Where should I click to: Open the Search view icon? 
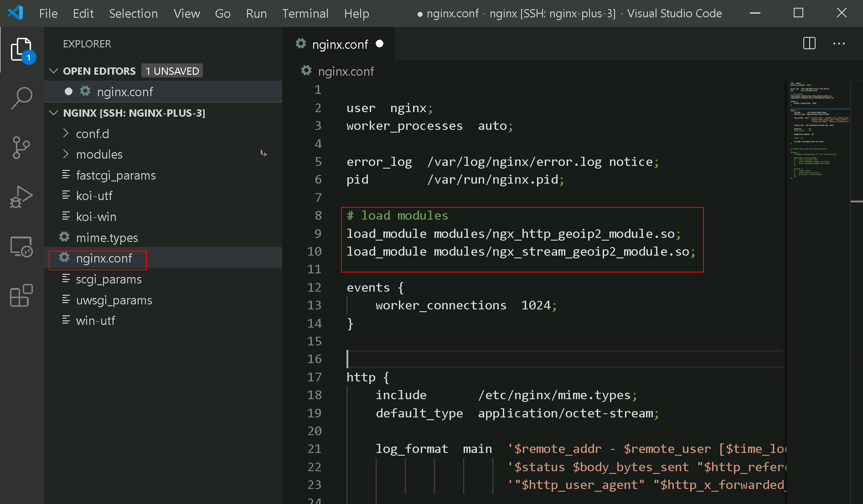coord(21,98)
